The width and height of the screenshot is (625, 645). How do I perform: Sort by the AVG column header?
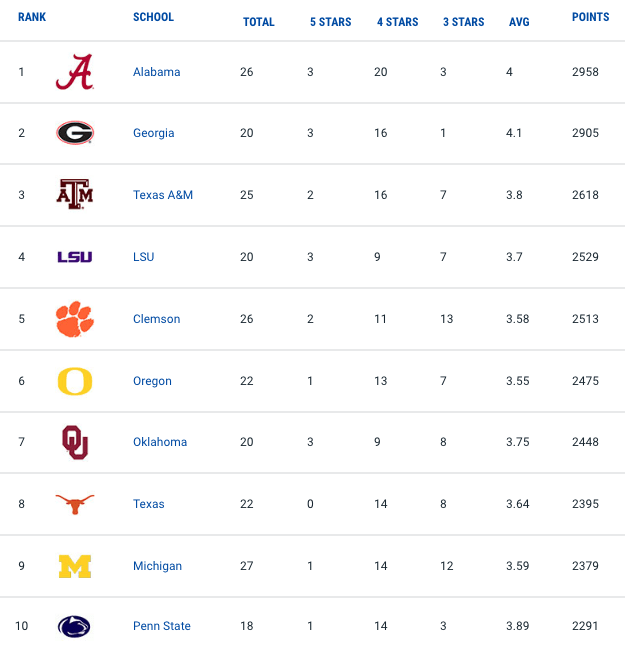(519, 22)
